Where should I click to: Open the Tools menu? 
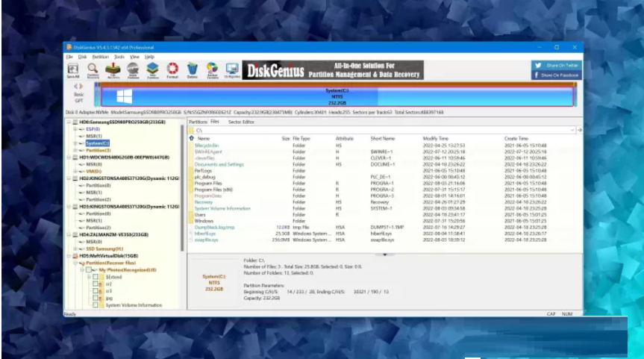119,57
